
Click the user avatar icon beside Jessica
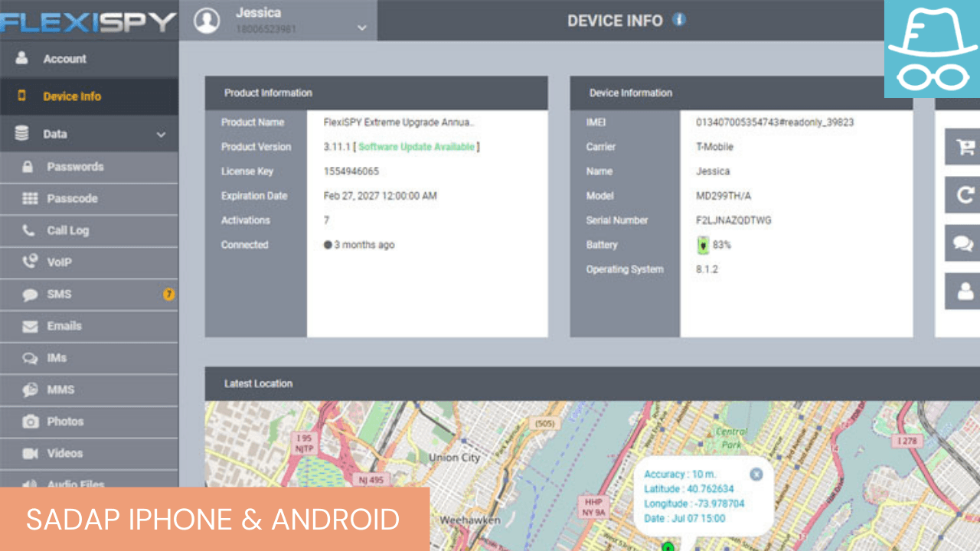[x=207, y=21]
